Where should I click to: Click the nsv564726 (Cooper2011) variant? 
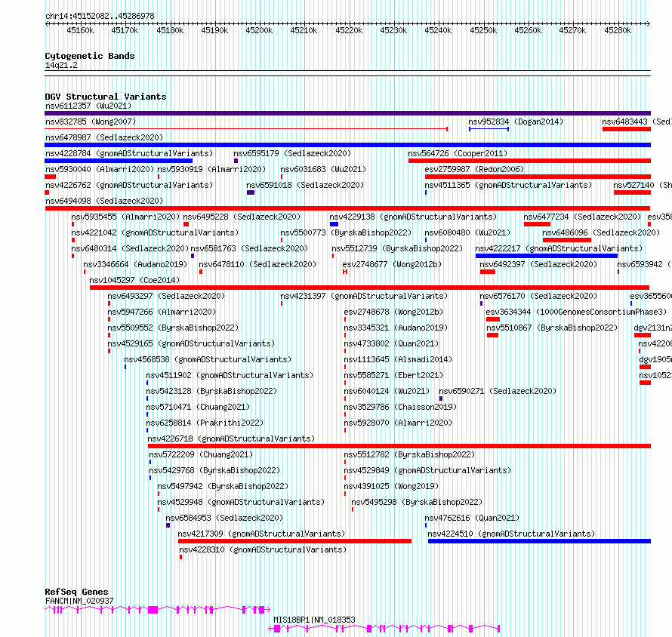click(x=458, y=153)
